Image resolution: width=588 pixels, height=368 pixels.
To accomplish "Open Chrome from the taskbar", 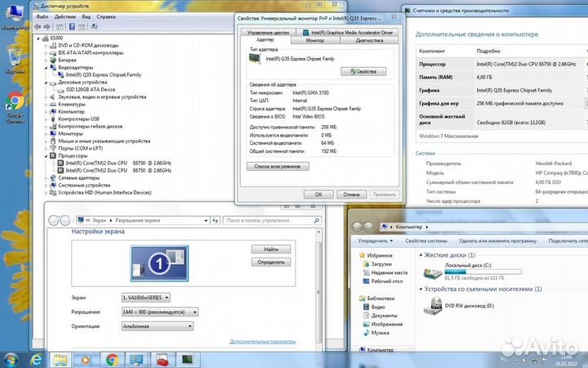I will point(112,360).
